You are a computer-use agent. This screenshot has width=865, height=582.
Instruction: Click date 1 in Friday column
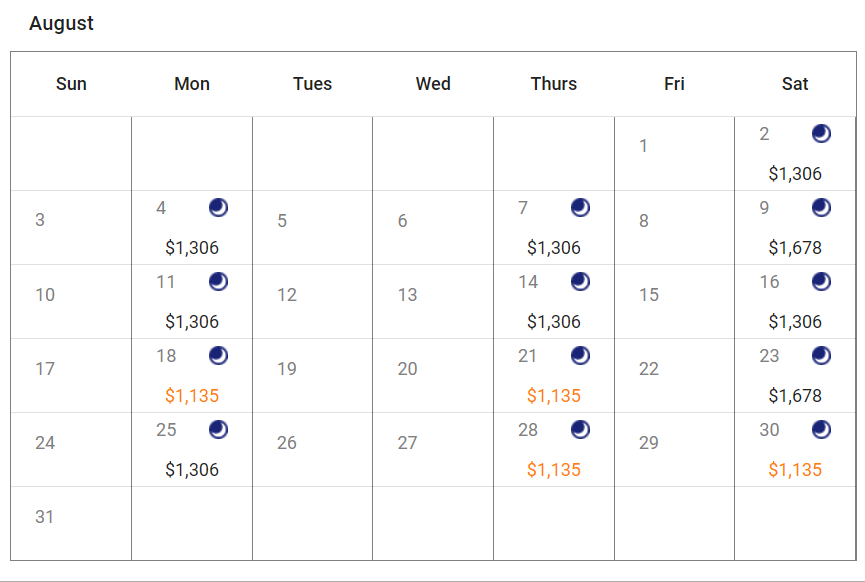(x=643, y=146)
